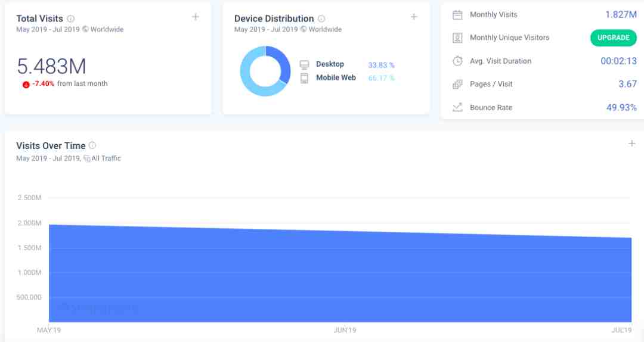
Task: Click the All Traffic icon
Action: [x=86, y=158]
